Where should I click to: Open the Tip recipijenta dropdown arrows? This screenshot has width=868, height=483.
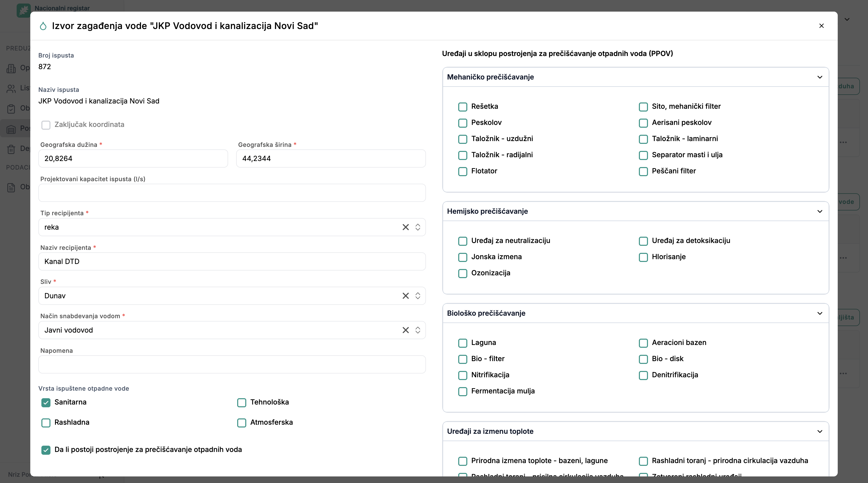418,227
